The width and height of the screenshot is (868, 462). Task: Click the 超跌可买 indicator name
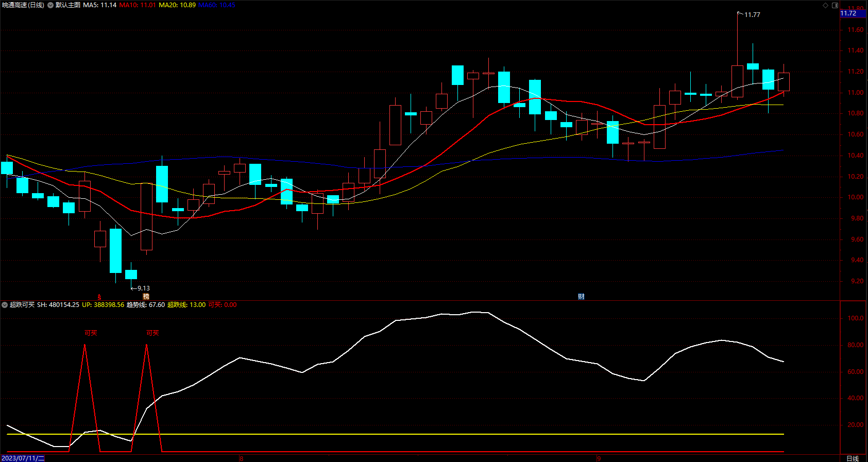pos(22,305)
